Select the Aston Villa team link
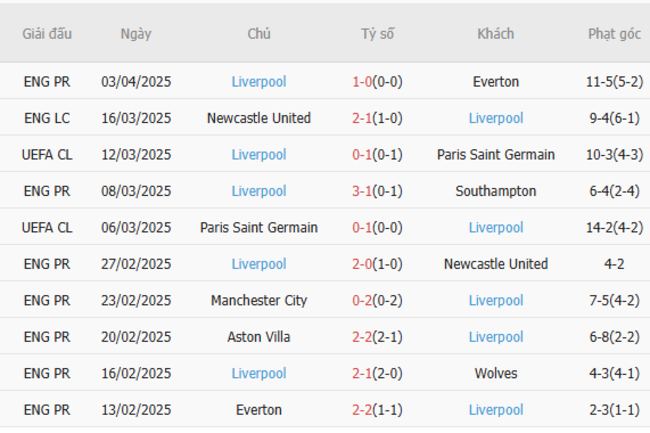The image size is (650, 433). (x=259, y=337)
